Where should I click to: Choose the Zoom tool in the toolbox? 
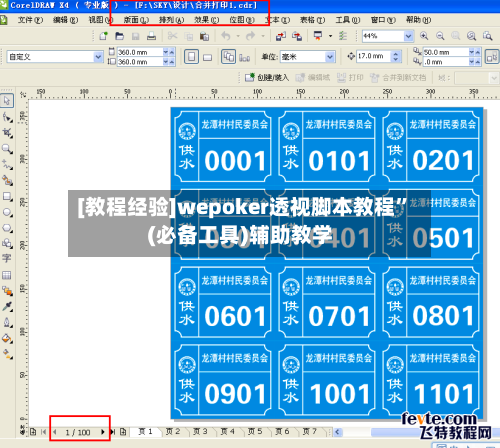7,149
